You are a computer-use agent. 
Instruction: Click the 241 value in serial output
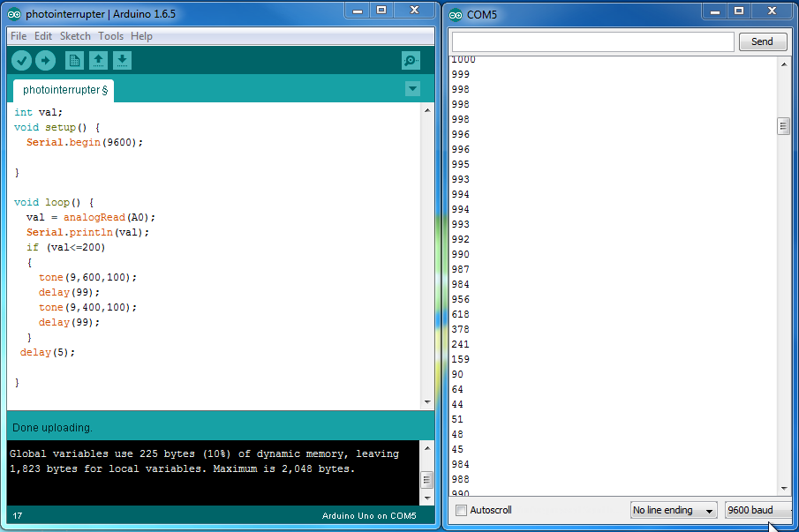460,344
